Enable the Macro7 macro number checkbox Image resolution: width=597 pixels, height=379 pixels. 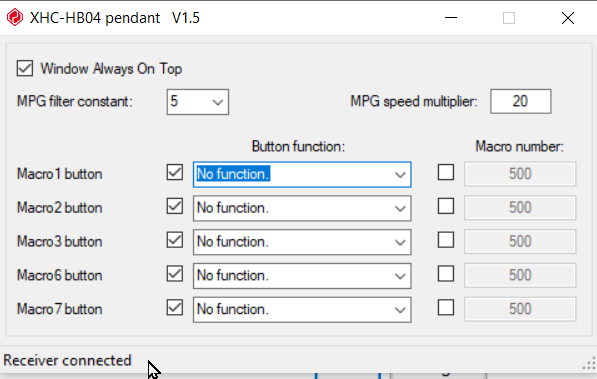click(x=446, y=307)
